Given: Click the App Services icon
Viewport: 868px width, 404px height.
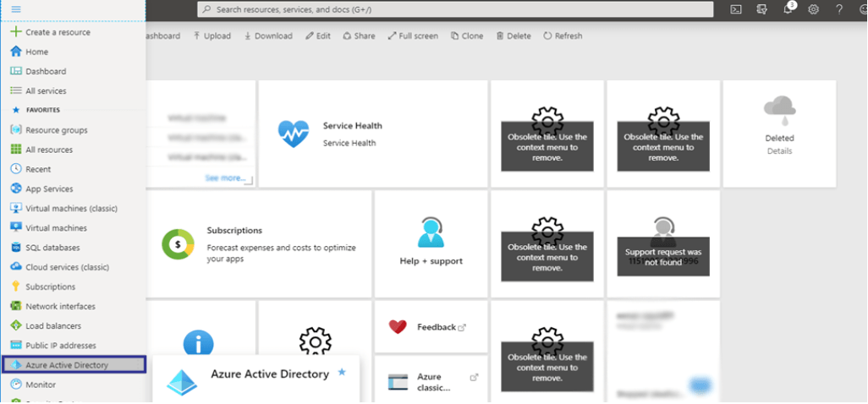Looking at the screenshot, I should pyautogui.click(x=16, y=188).
